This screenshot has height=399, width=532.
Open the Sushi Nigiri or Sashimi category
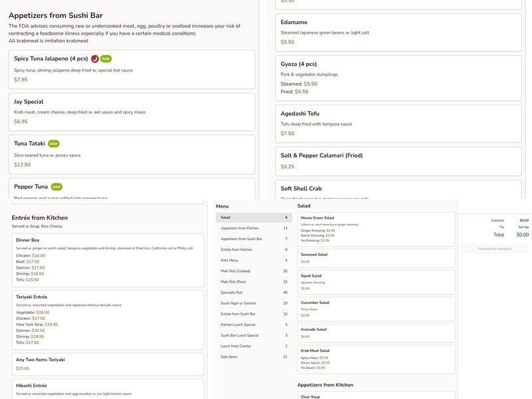(253, 303)
